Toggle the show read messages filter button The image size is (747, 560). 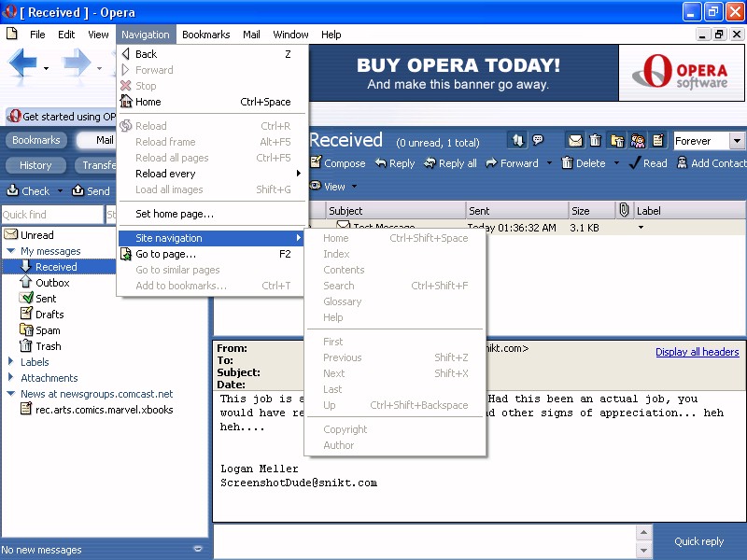tap(575, 141)
